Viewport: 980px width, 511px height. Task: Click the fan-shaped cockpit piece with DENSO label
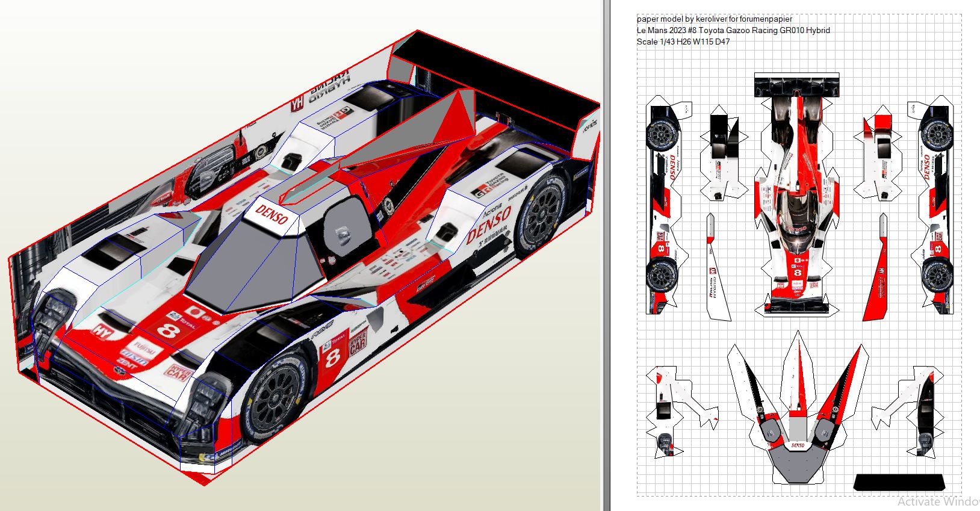click(797, 415)
